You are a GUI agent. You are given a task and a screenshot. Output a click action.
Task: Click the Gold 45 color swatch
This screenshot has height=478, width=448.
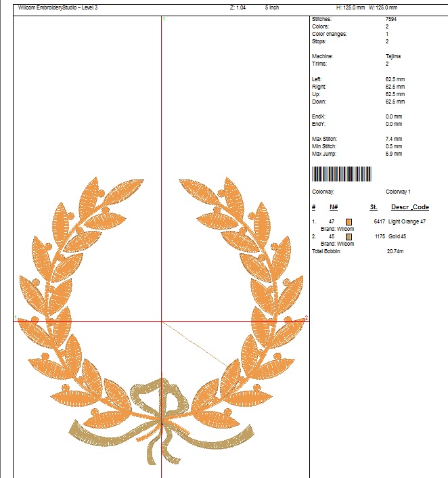(x=349, y=237)
